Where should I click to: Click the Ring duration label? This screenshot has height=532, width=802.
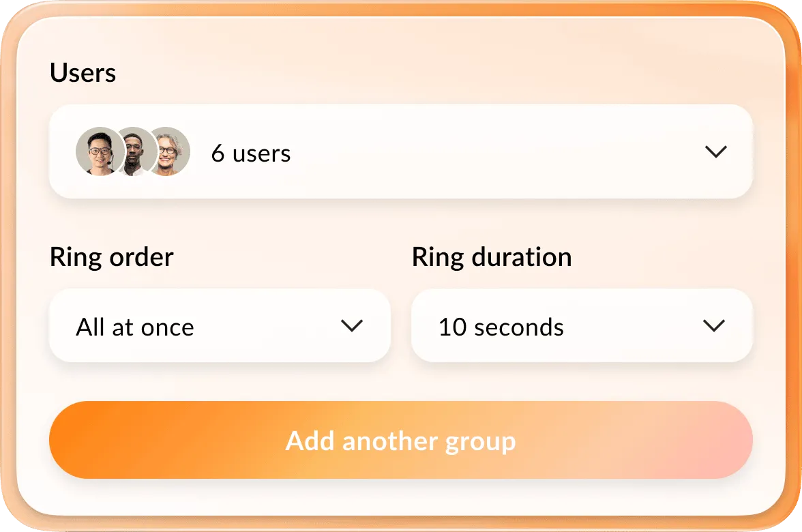tap(492, 257)
